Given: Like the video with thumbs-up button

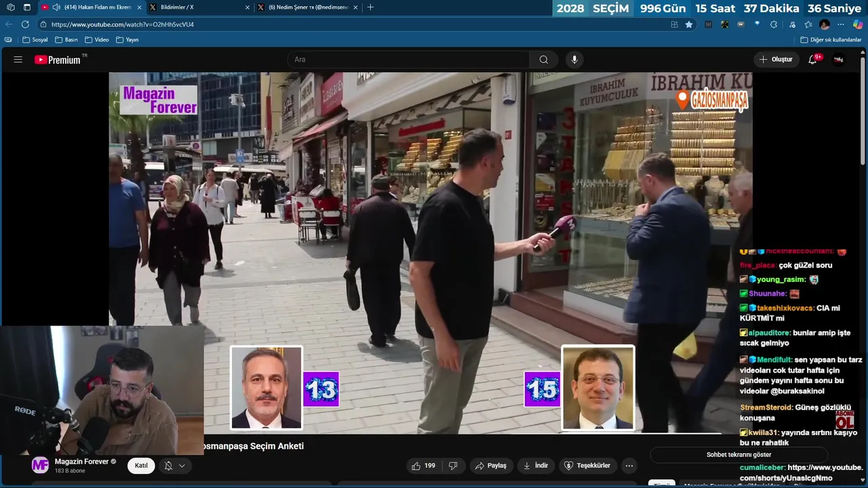Looking at the screenshot, I should 422,466.
